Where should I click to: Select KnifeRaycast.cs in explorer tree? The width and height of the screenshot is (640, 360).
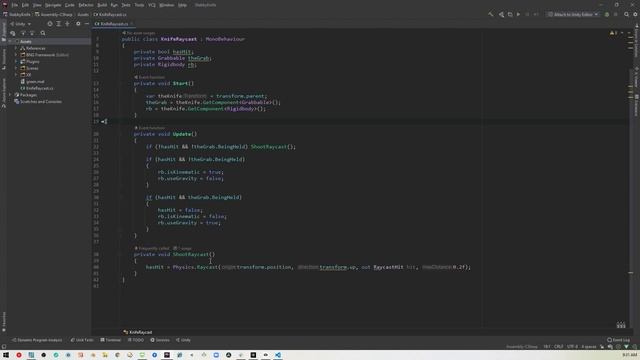point(37,88)
